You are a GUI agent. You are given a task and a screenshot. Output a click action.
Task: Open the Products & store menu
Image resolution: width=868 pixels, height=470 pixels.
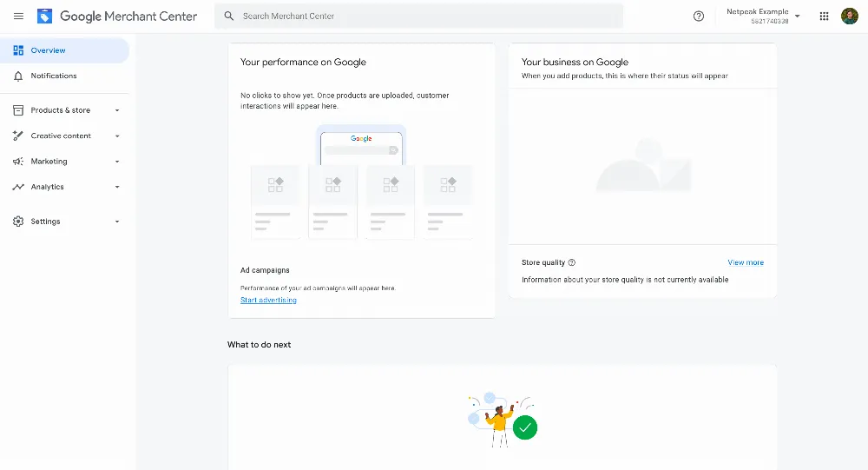click(x=64, y=110)
